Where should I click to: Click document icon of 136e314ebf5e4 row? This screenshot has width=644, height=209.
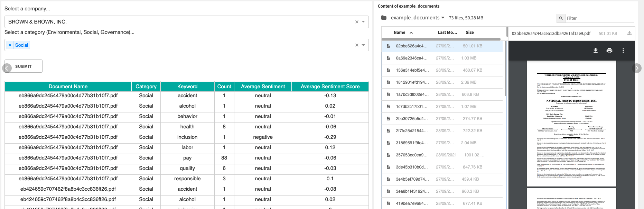(388, 70)
